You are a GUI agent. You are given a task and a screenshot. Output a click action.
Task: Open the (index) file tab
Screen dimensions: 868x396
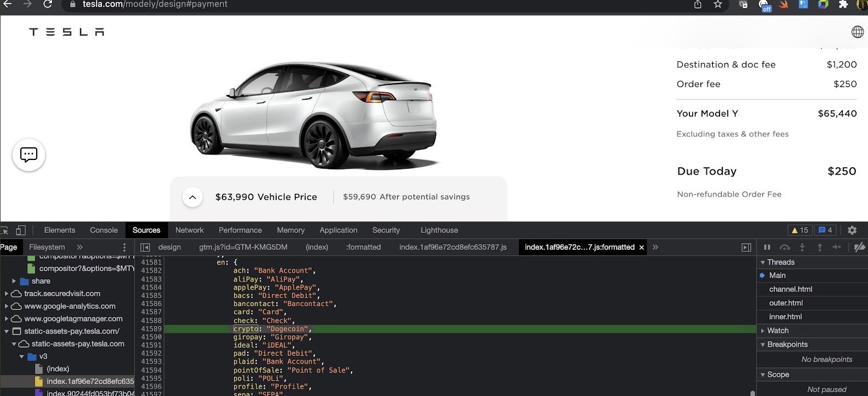(x=317, y=247)
